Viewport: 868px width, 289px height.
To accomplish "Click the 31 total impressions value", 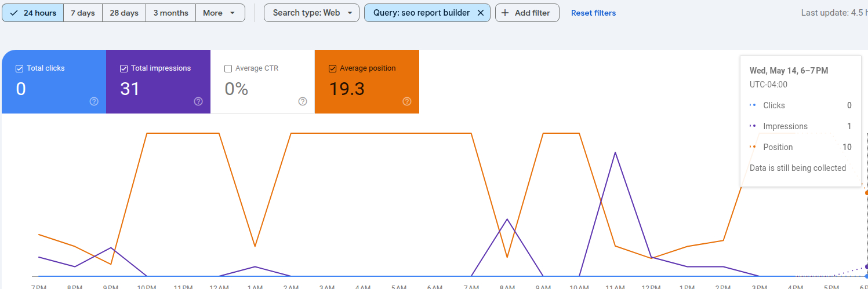I will tap(130, 89).
